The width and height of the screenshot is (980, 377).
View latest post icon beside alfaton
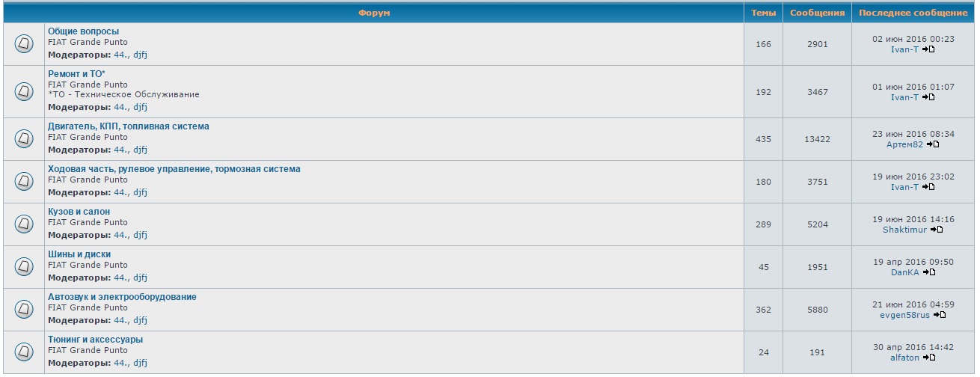click(x=929, y=358)
